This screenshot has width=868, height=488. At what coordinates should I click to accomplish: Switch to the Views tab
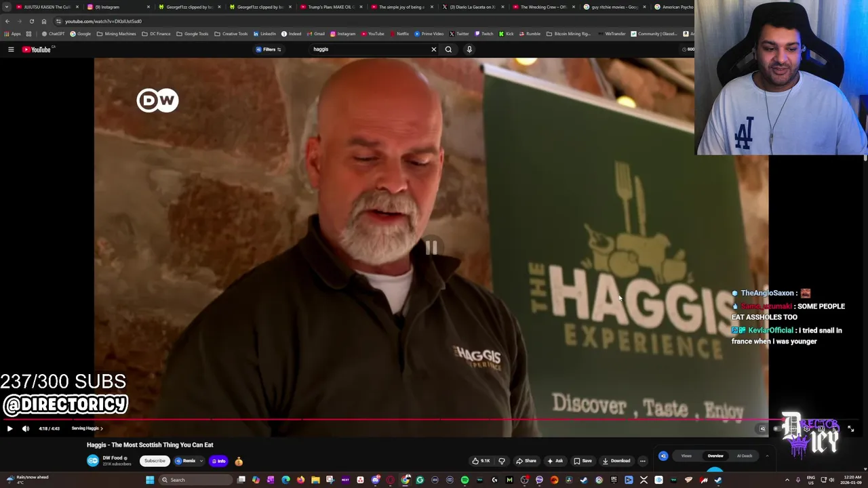(686, 456)
